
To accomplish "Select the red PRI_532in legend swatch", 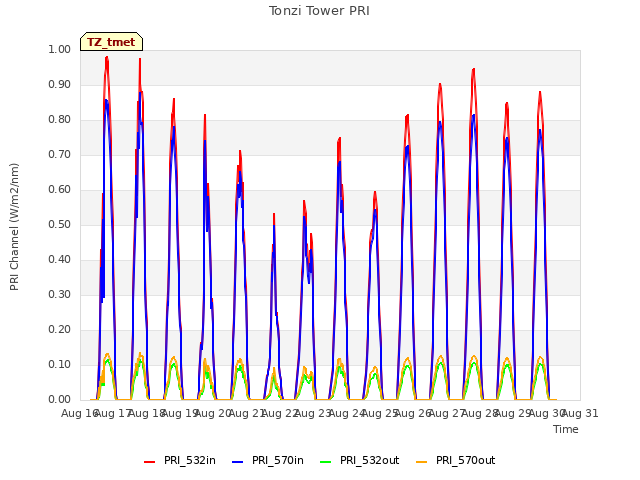I will tap(150, 462).
